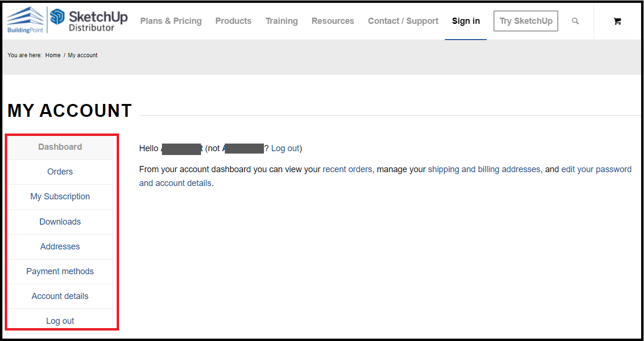Screen dimensions: 644x341
Task: Select Dashboard in account sidebar
Action: 60,147
